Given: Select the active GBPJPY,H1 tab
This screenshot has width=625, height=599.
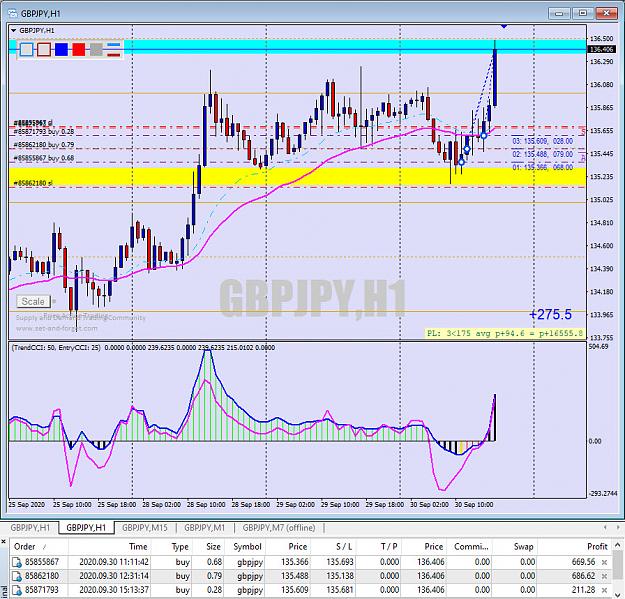Looking at the screenshot, I should [86, 528].
